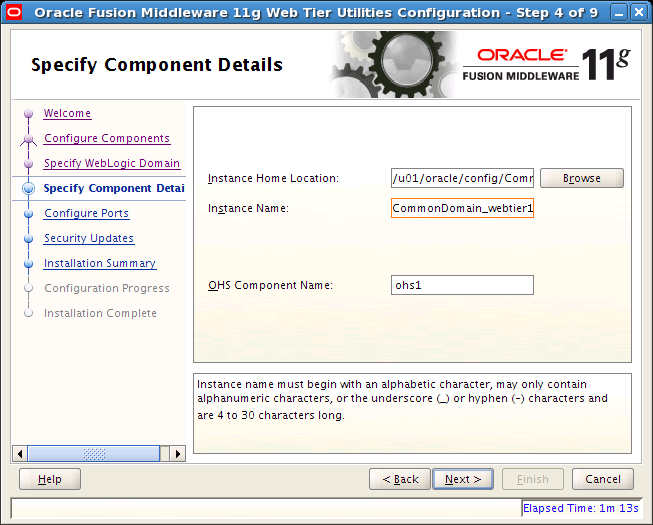Click the Elapsed Time status text

[581, 508]
